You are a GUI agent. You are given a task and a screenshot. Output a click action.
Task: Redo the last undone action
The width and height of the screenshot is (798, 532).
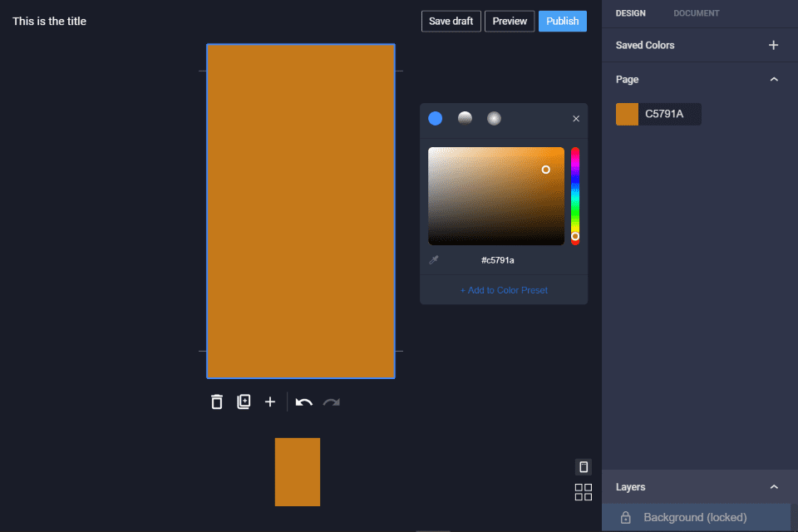tap(332, 402)
